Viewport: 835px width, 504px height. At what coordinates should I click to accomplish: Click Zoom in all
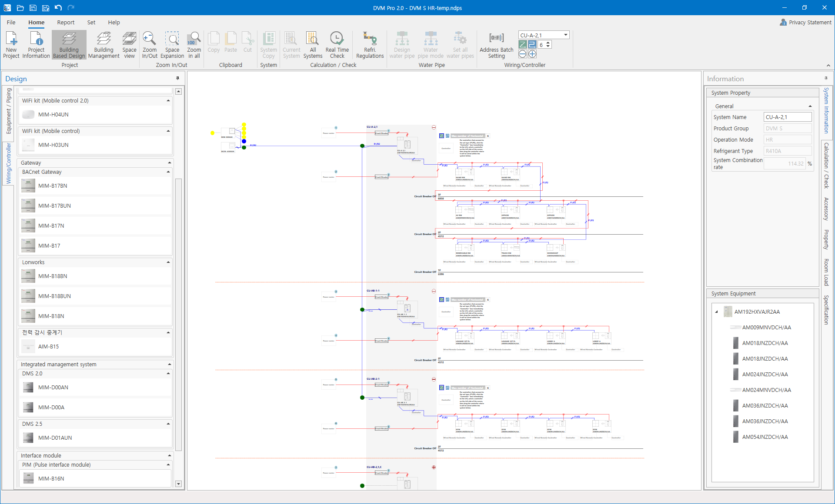(194, 45)
